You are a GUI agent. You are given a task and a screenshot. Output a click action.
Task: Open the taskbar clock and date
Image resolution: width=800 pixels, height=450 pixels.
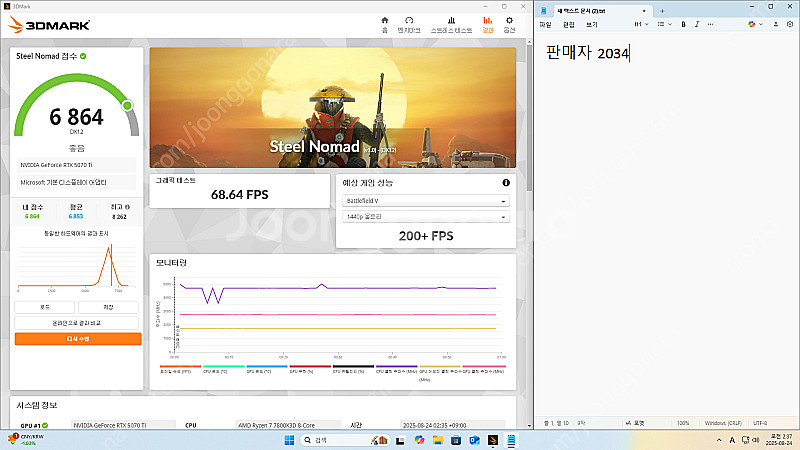(x=781, y=440)
